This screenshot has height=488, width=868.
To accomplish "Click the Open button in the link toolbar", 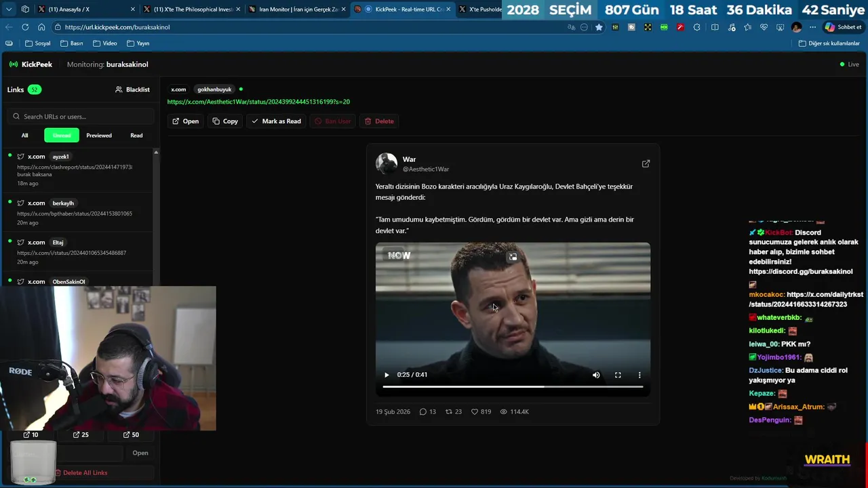I will [x=185, y=121].
